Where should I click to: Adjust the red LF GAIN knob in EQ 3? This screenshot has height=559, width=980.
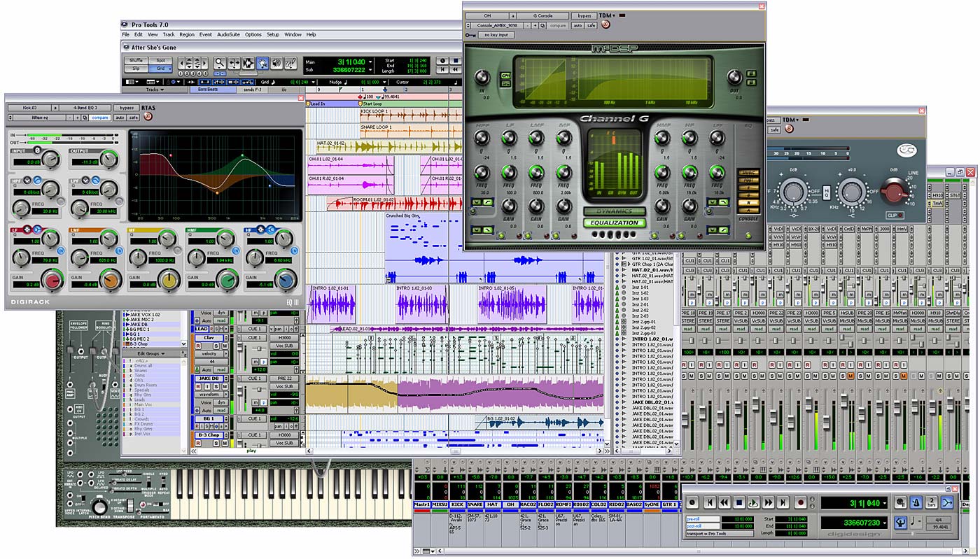tap(52, 281)
